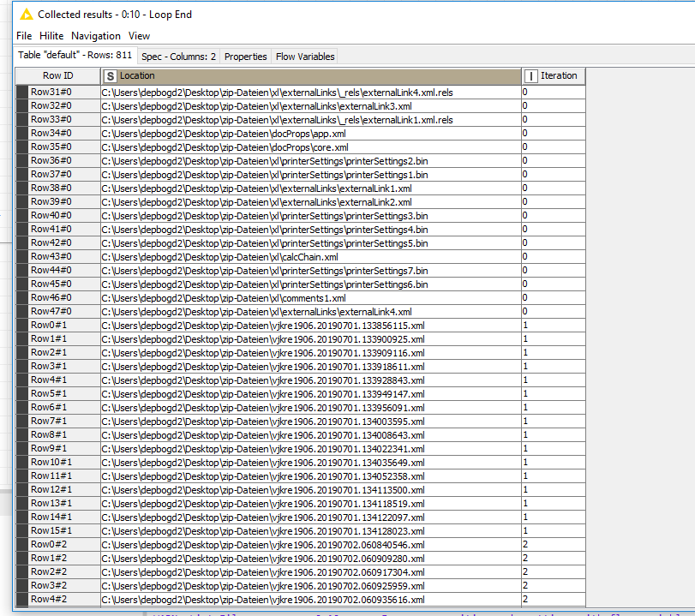Click the externalLink1.xml.rels location cell

pyautogui.click(x=311, y=120)
